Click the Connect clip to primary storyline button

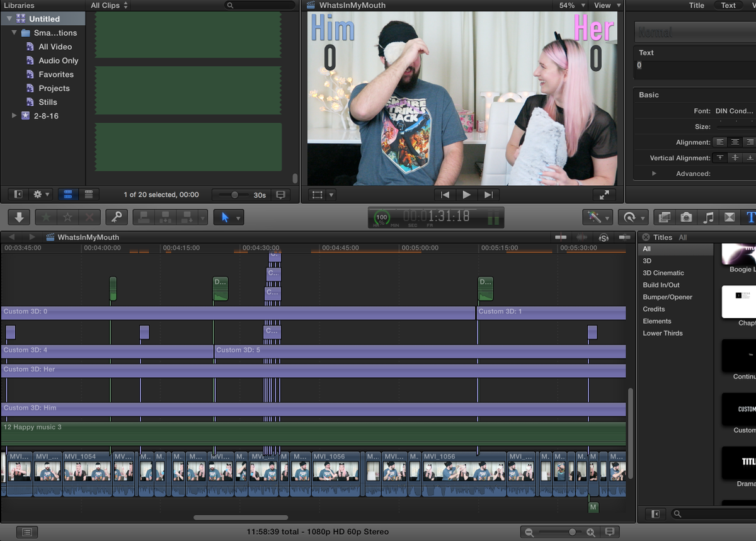pyautogui.click(x=144, y=217)
